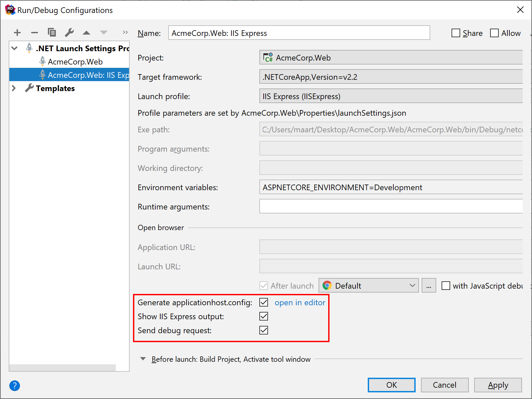The height and width of the screenshot is (399, 532).
Task: Click the Cancel button
Action: pyautogui.click(x=445, y=385)
